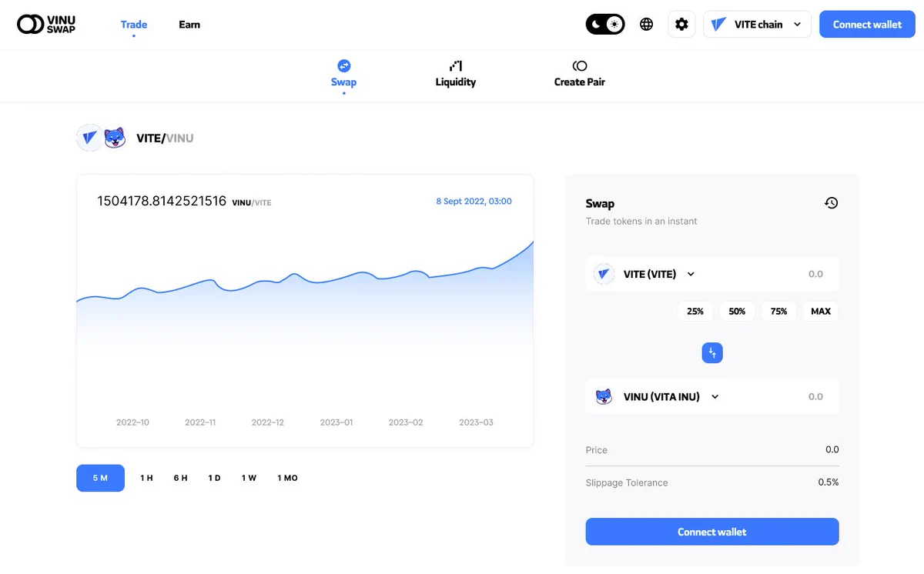Click the chart price value 1504178.8142521516

pos(162,201)
